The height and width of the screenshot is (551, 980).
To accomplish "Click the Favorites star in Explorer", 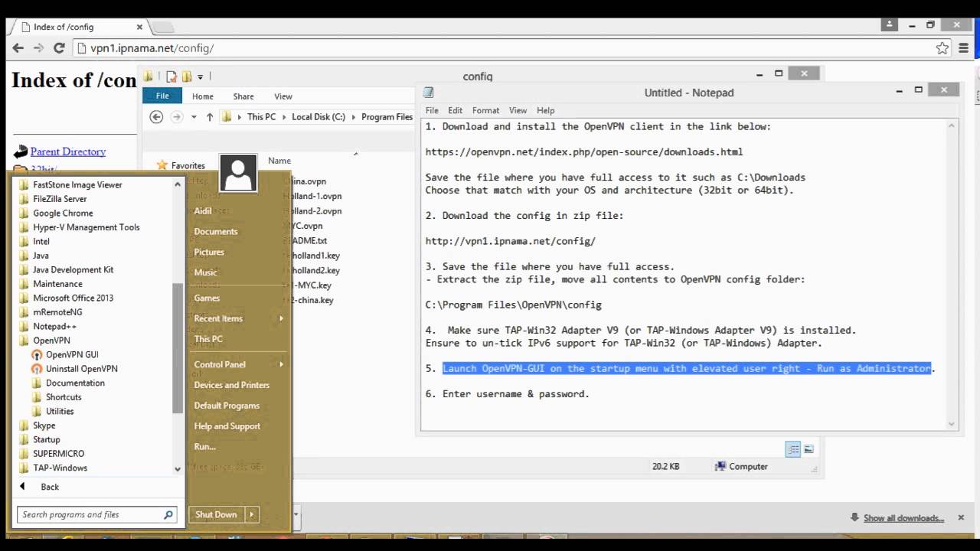I will pyautogui.click(x=162, y=165).
